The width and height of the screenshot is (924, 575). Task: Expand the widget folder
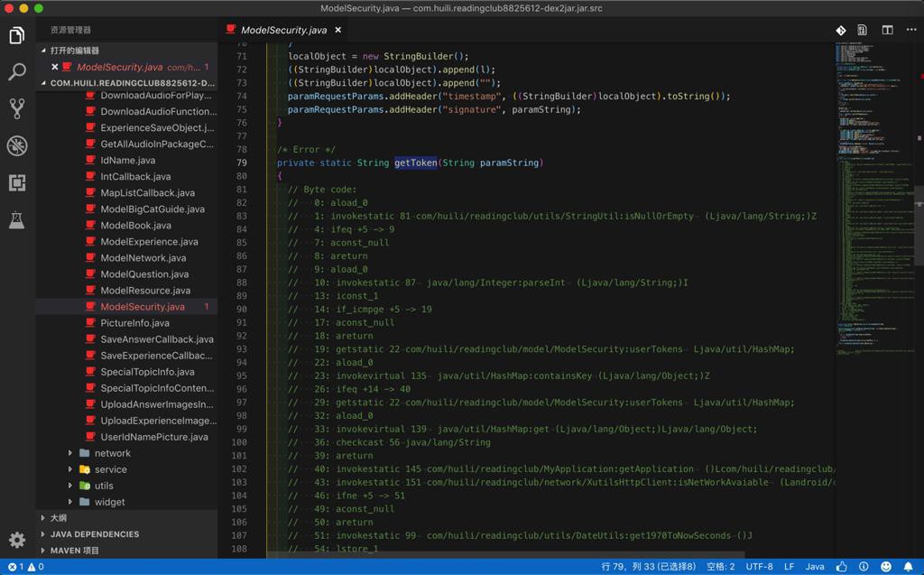126,503
